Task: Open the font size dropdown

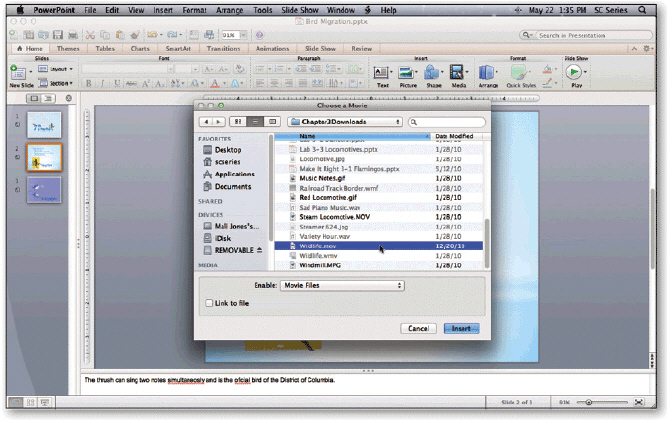Action: point(195,69)
